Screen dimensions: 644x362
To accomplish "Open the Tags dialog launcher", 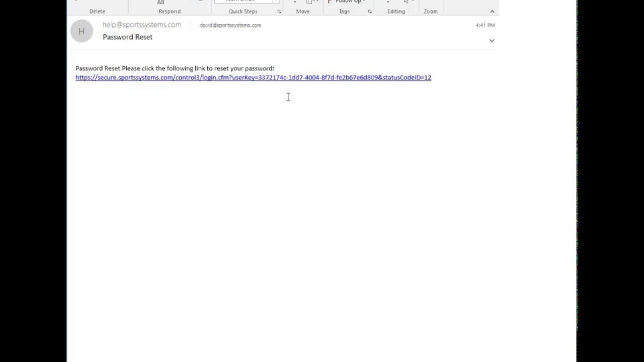I will pos(370,12).
